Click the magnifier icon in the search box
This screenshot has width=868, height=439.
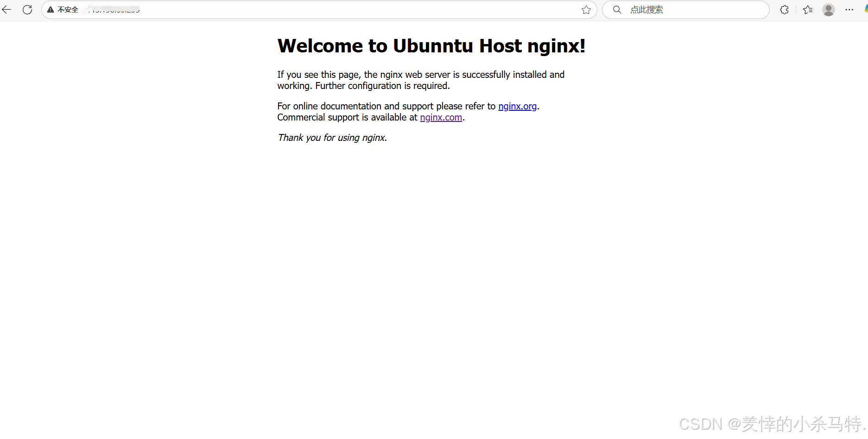[x=617, y=10]
